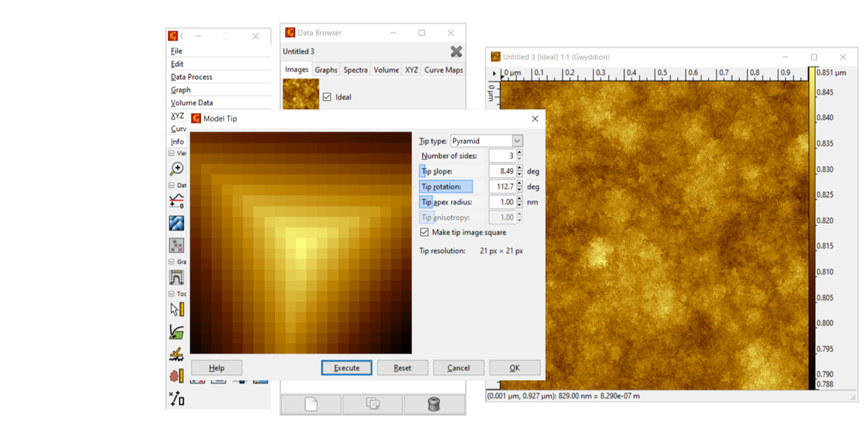Click the new blank page icon in Data Browser

click(x=311, y=404)
